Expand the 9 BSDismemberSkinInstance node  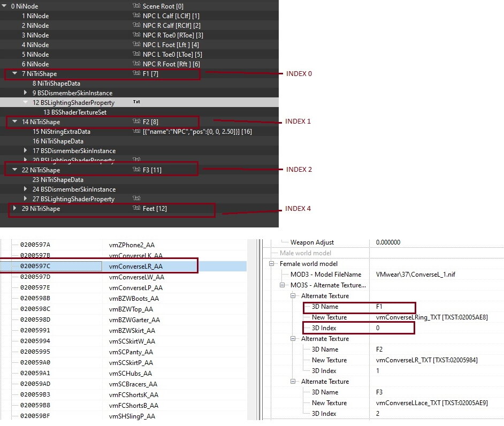point(25,93)
